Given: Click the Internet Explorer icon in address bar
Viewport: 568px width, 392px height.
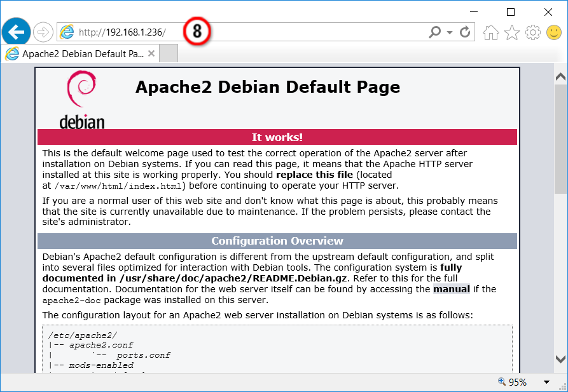Looking at the screenshot, I should (67, 32).
